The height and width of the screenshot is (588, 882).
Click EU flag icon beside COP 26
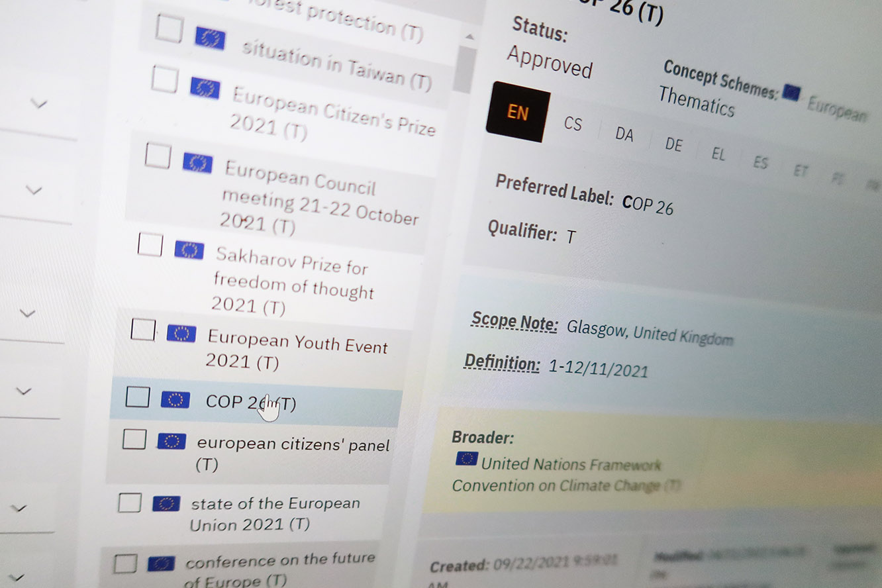pyautogui.click(x=175, y=399)
